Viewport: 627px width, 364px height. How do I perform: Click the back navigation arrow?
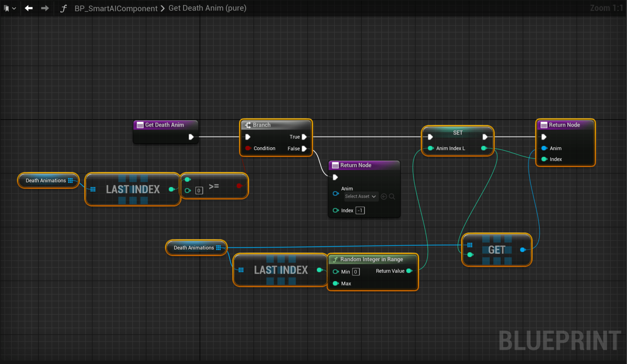pos(29,8)
